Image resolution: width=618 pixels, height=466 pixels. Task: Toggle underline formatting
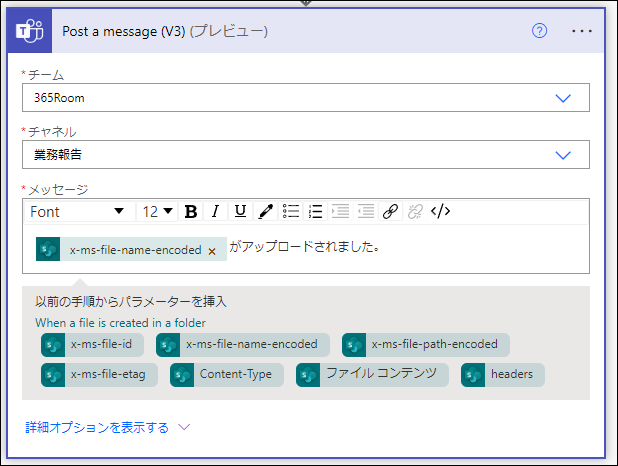pyautogui.click(x=240, y=211)
